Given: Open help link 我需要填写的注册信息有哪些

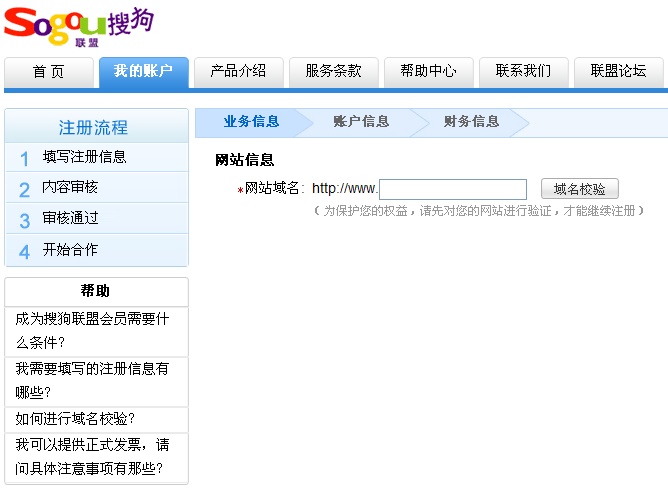Looking at the screenshot, I should (92, 380).
